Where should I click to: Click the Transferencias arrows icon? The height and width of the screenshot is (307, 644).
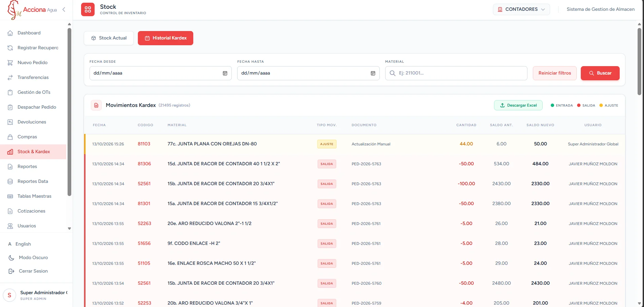pos(10,78)
